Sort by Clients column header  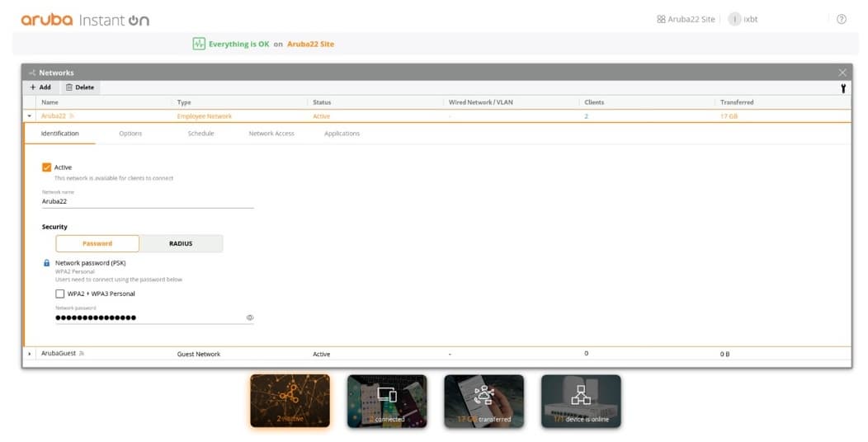click(x=594, y=102)
